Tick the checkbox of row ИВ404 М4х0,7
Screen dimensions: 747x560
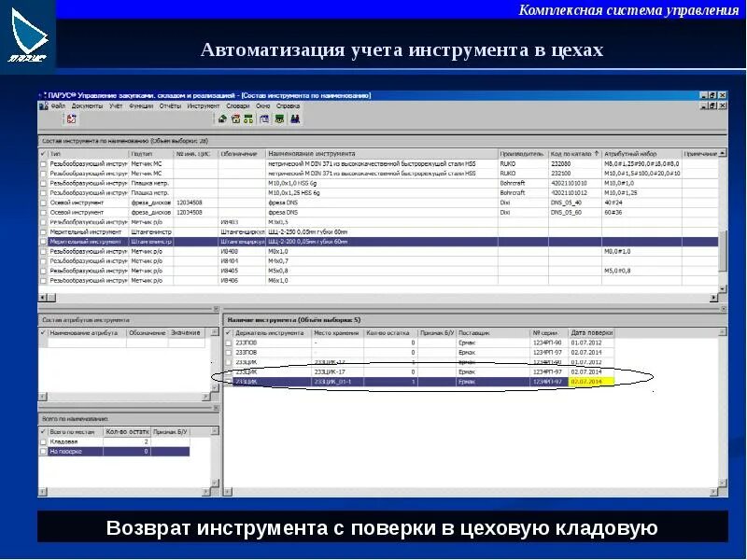[x=44, y=261]
